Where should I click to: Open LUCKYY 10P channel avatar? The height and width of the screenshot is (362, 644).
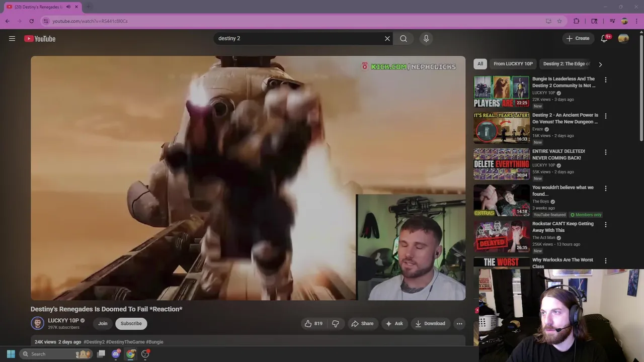[37, 323]
